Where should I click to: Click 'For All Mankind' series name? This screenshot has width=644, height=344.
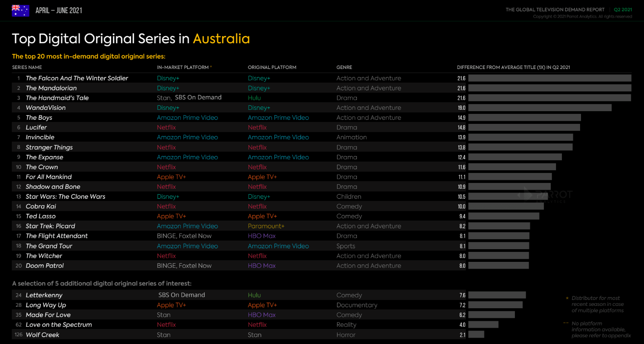[48, 177]
